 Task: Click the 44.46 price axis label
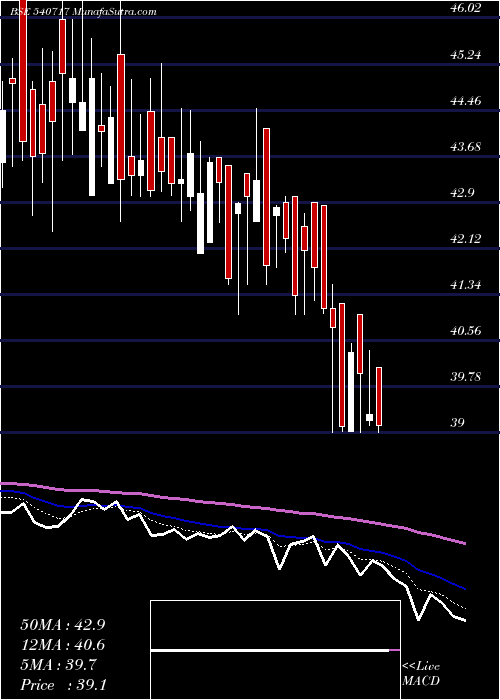click(466, 101)
